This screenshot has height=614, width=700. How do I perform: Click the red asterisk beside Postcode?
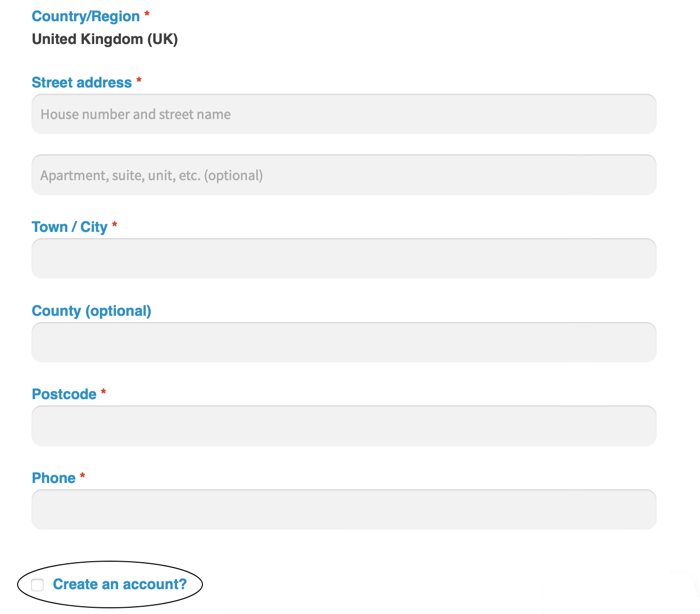point(104,392)
